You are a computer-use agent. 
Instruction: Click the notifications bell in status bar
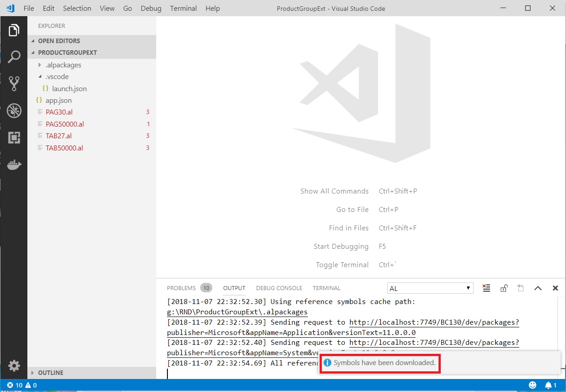(x=550, y=385)
